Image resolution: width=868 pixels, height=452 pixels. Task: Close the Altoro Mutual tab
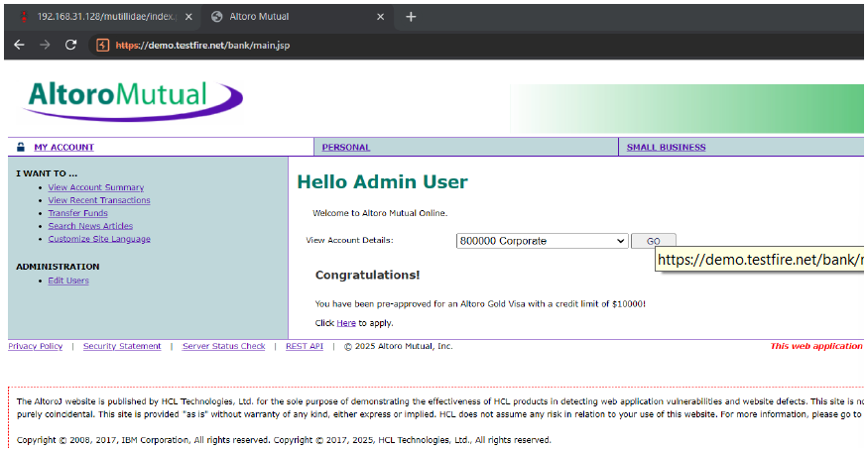380,17
